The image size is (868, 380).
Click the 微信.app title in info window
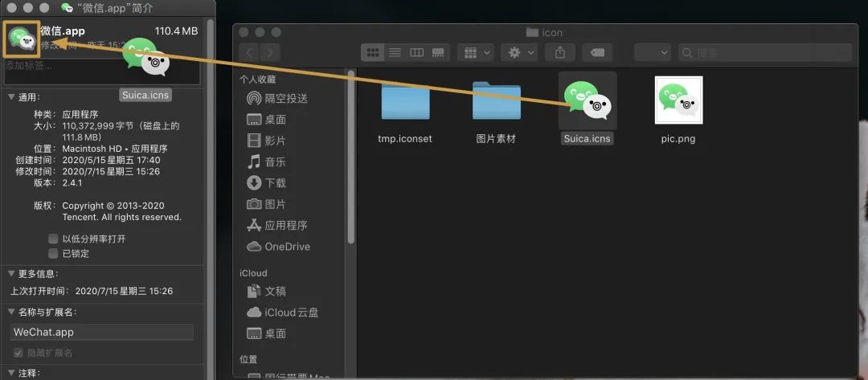click(63, 31)
